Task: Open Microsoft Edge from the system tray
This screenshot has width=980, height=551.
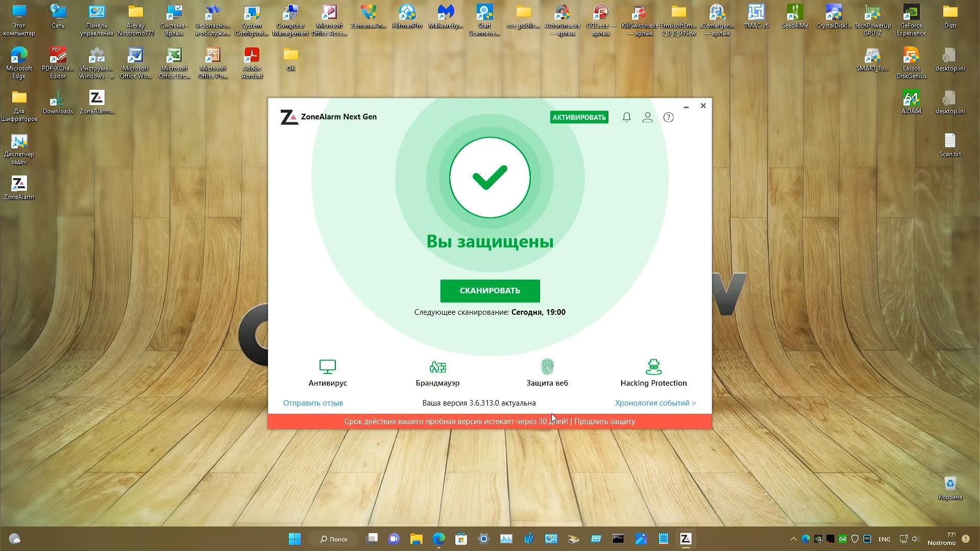Action: tap(805, 539)
